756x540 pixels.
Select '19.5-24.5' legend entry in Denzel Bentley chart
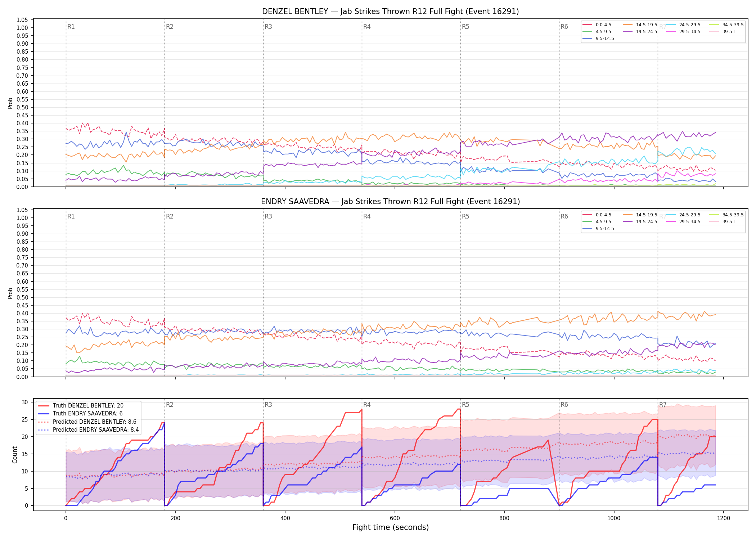[x=640, y=32]
